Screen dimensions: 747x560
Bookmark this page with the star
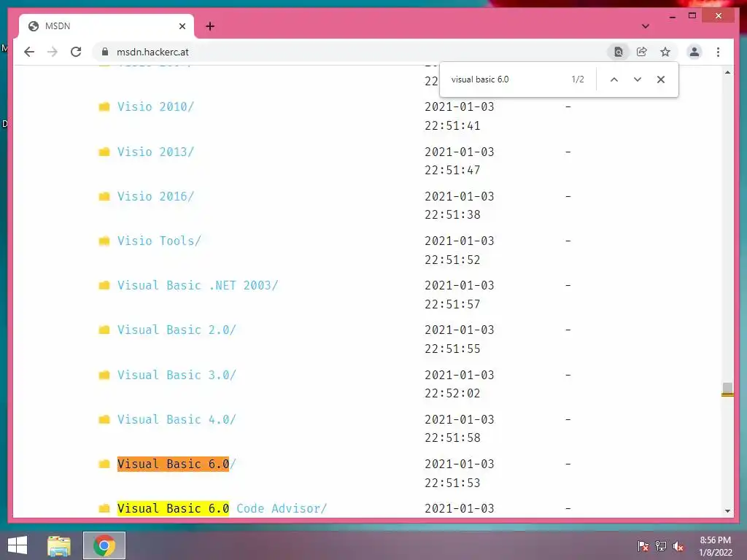coord(665,52)
